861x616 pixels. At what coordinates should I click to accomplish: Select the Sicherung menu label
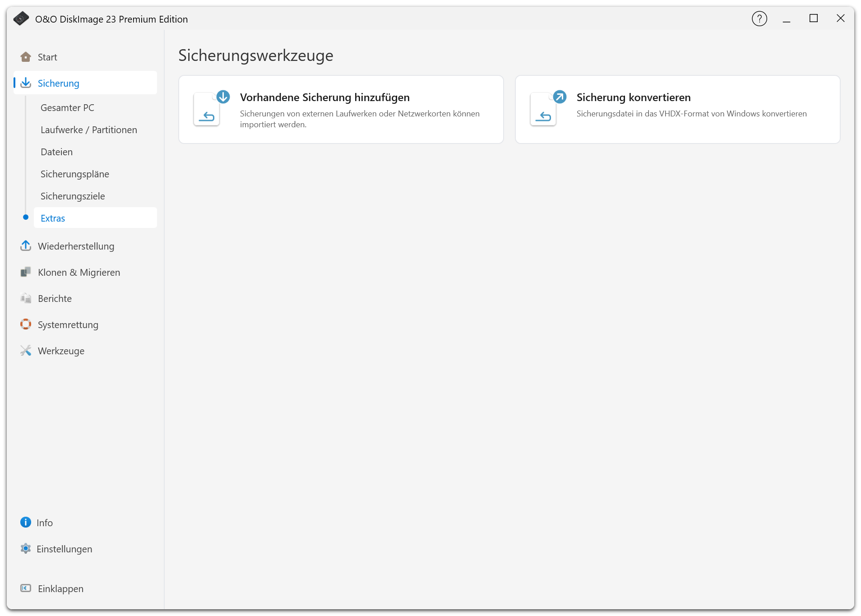click(59, 83)
